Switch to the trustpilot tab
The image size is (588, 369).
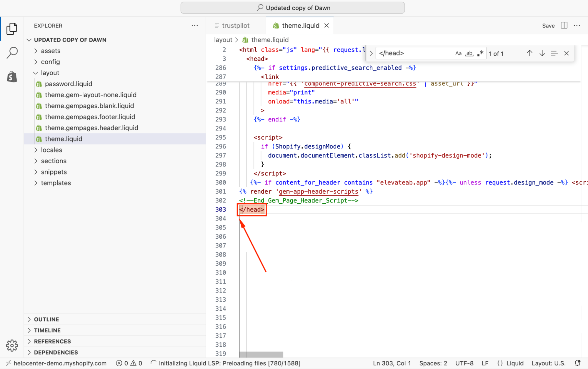click(235, 26)
